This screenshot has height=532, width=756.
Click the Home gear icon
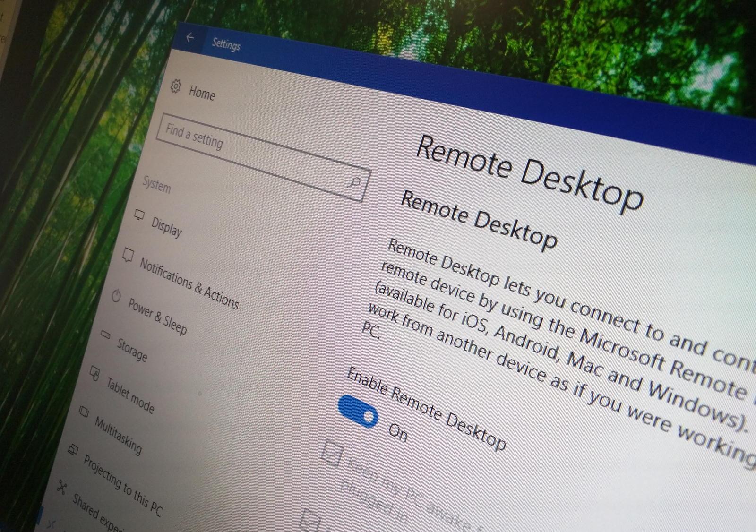[x=176, y=86]
